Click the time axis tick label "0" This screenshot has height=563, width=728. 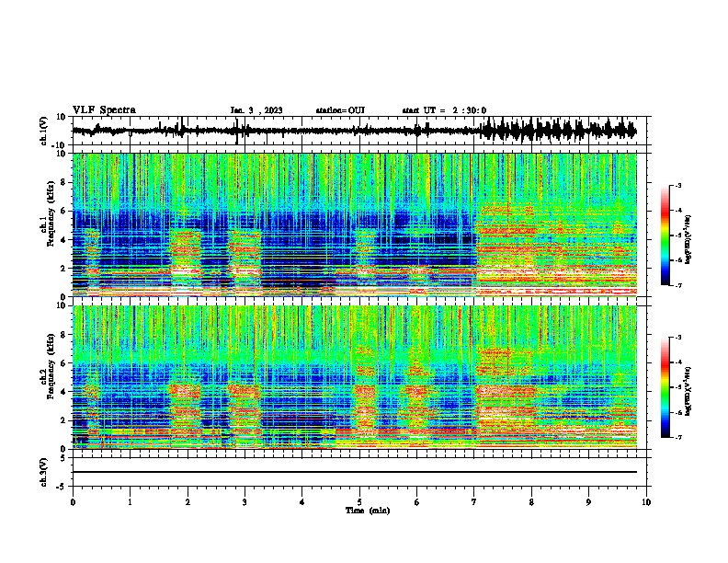[x=73, y=502]
